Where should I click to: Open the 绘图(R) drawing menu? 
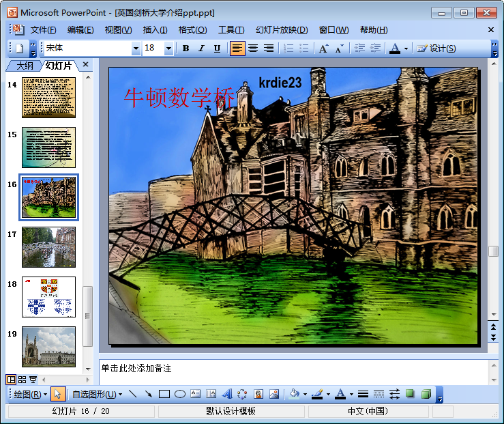(x=30, y=395)
